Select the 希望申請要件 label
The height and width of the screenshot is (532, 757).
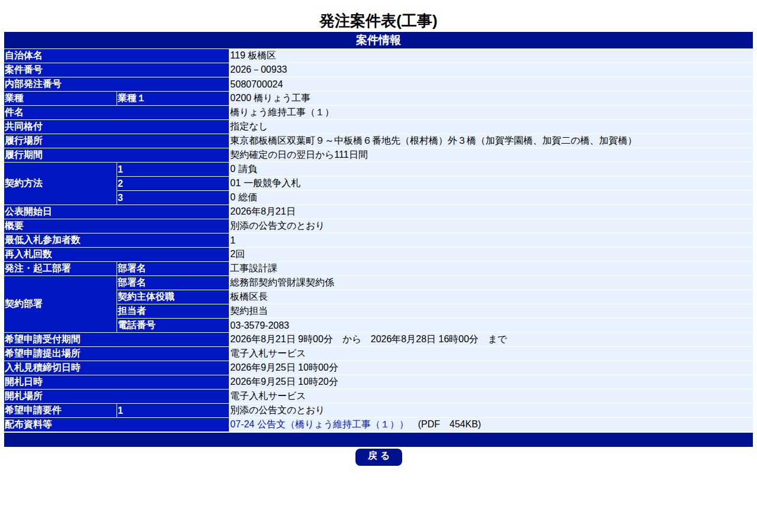33,410
